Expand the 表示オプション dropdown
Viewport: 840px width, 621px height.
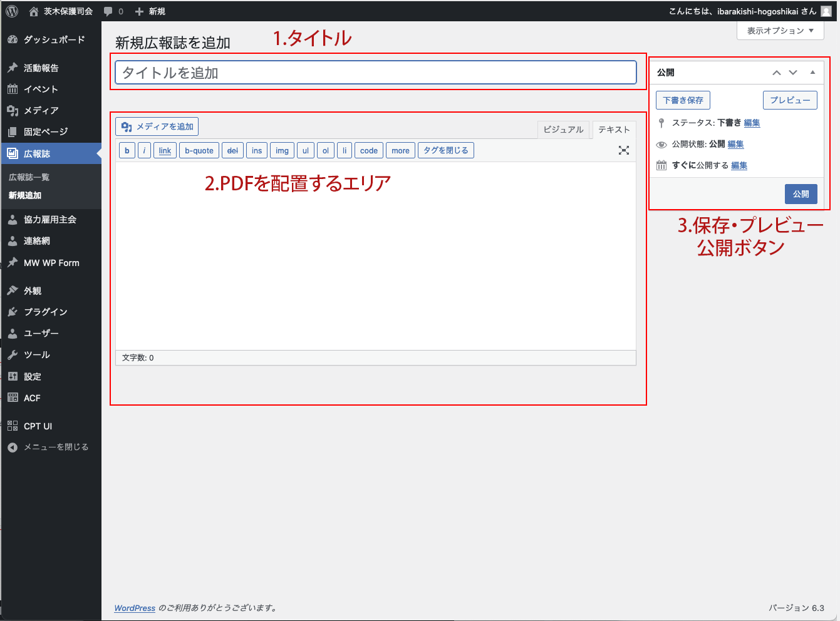[x=780, y=31]
